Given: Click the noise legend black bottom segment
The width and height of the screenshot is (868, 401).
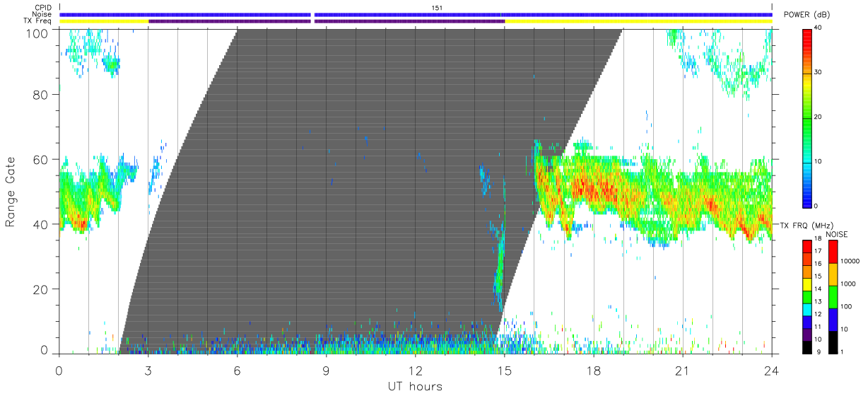Looking at the screenshot, I should (x=832, y=342).
